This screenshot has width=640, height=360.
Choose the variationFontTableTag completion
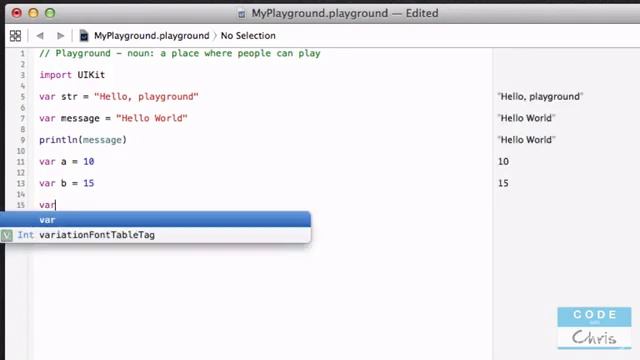[x=155, y=235]
